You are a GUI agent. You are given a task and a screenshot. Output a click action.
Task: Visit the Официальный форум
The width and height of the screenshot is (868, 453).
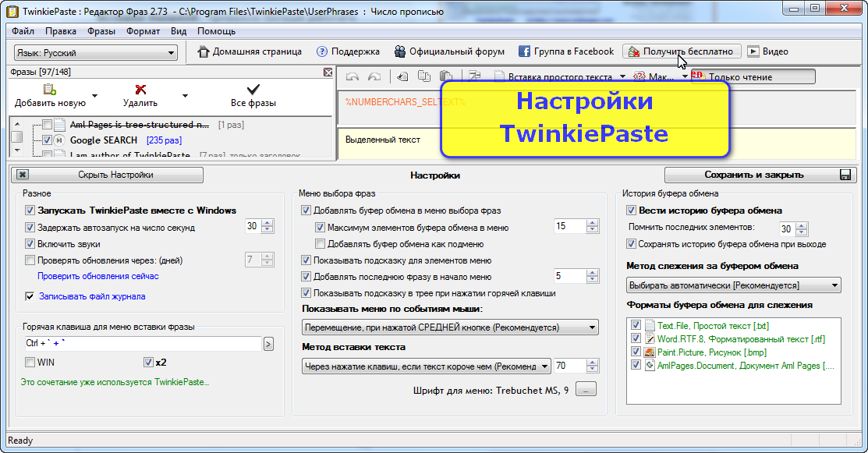click(x=449, y=51)
